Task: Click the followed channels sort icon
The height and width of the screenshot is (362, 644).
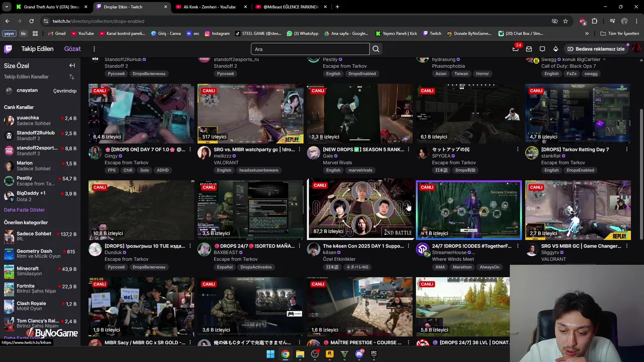Action: tap(71, 77)
